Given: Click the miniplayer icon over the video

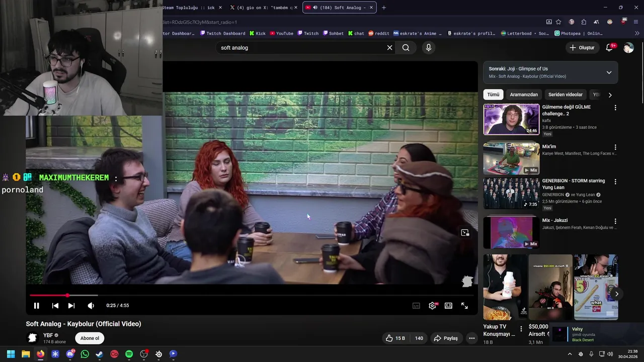Looking at the screenshot, I should 465,232.
